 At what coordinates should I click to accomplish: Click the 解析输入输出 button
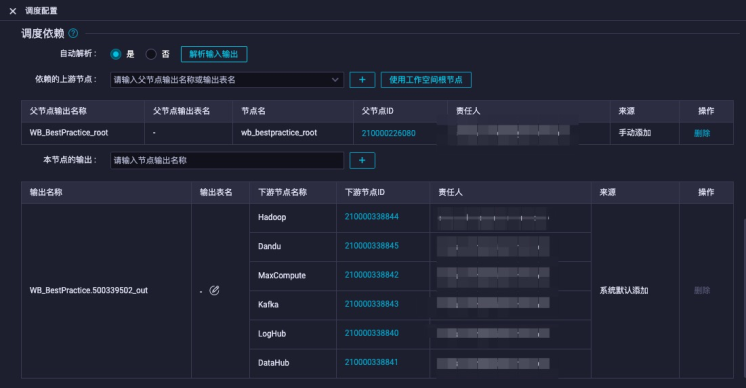coord(214,54)
